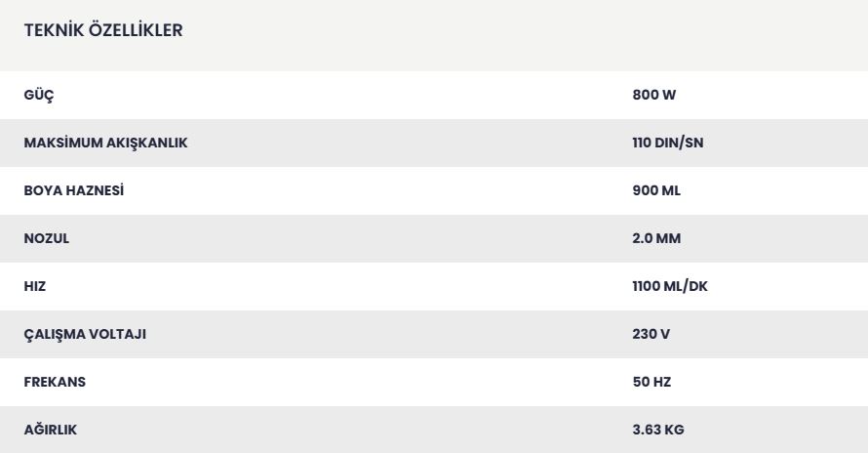Click the 50 HZ frequency value
868x453 pixels.
tap(651, 382)
